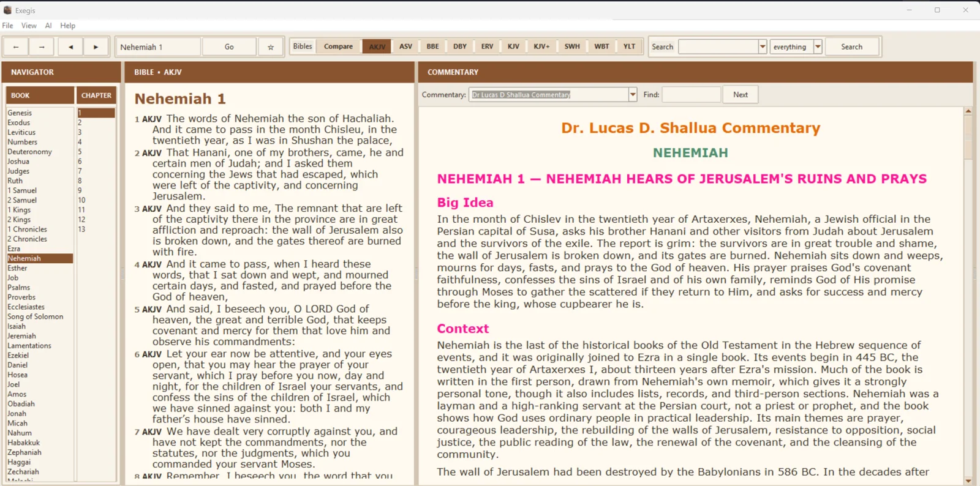The height and width of the screenshot is (486, 980).
Task: Select Psalms in the book list
Action: [40, 287]
